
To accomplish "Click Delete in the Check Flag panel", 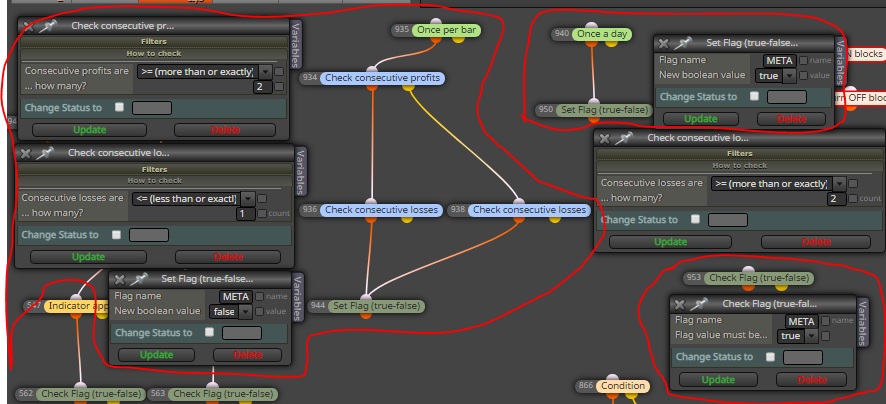I will [811, 380].
